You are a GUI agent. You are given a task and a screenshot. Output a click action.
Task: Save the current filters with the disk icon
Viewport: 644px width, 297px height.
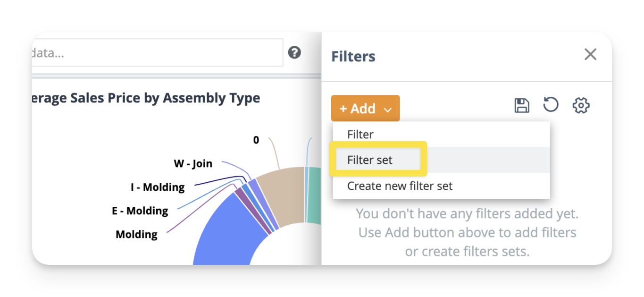coord(521,105)
